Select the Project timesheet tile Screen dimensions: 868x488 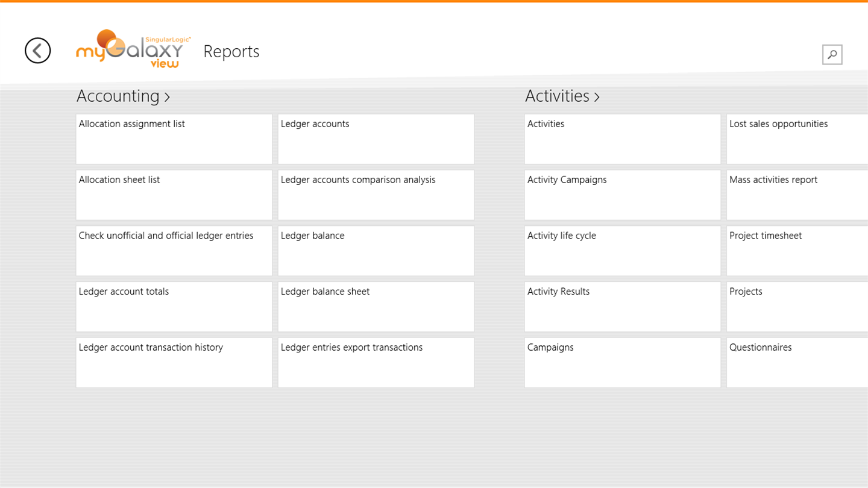(x=797, y=251)
